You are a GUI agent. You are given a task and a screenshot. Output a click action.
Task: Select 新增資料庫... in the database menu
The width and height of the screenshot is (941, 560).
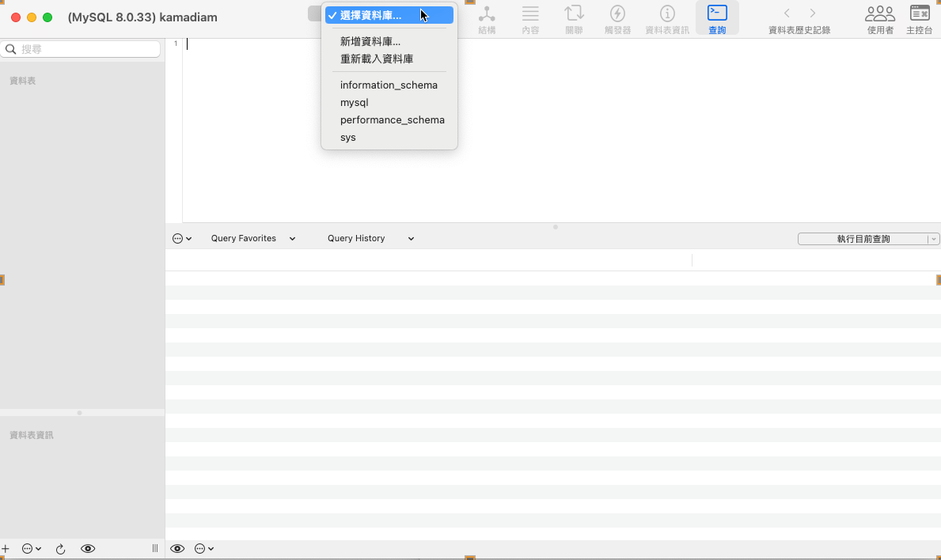coord(370,41)
